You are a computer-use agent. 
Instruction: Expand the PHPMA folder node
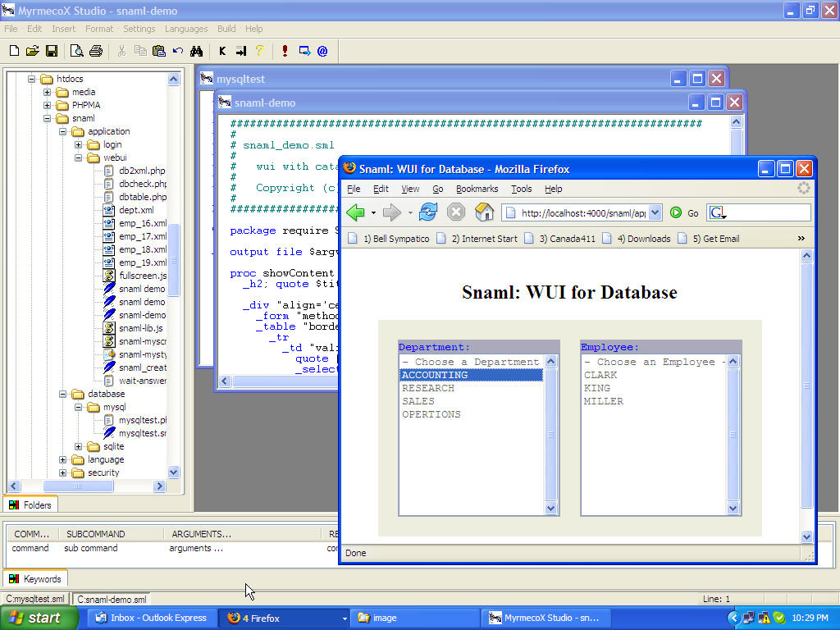click(x=47, y=105)
